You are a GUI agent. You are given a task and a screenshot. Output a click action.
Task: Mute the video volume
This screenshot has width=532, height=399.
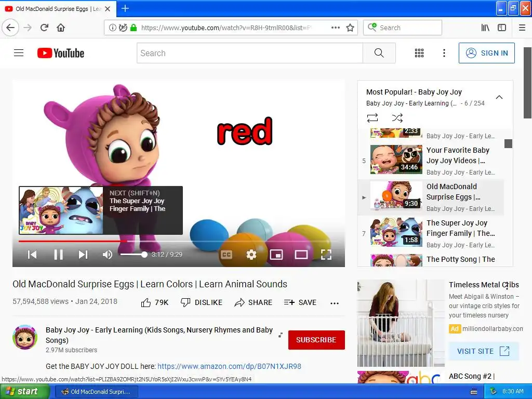pyautogui.click(x=107, y=255)
